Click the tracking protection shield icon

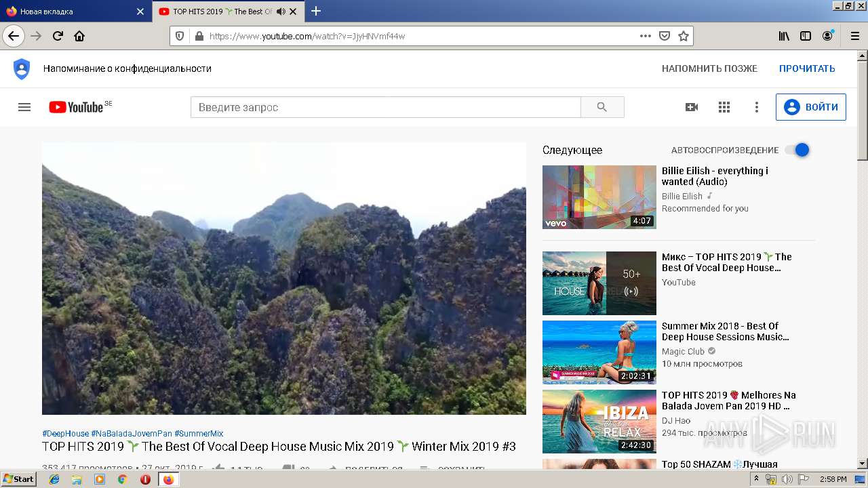click(180, 36)
